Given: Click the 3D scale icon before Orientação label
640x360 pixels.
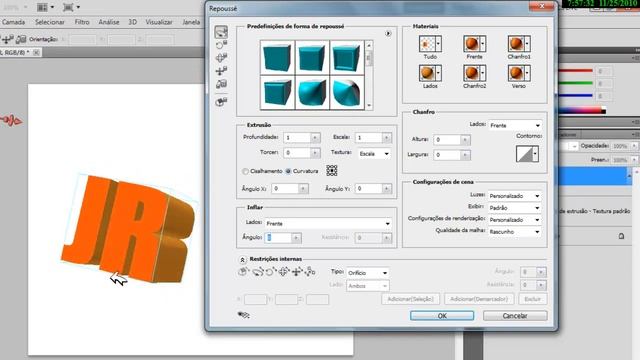Looking at the screenshot, I should [21, 40].
